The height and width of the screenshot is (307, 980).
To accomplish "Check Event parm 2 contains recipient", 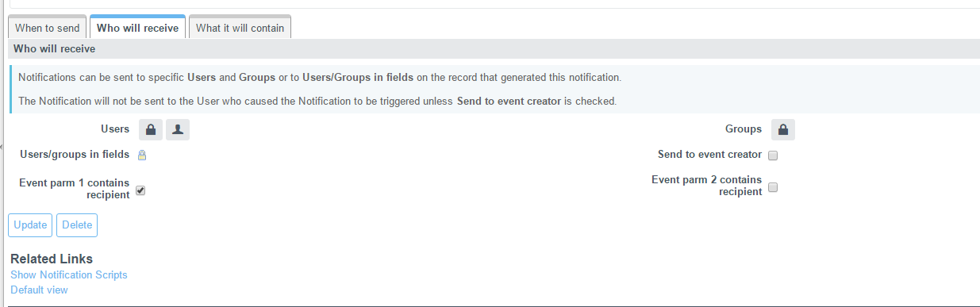I will coord(773,188).
